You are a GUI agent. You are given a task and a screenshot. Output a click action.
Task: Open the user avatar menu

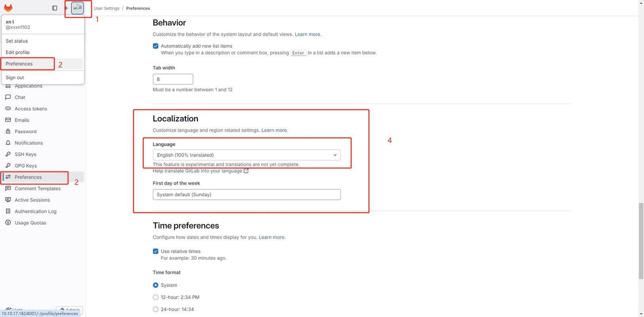(77, 8)
